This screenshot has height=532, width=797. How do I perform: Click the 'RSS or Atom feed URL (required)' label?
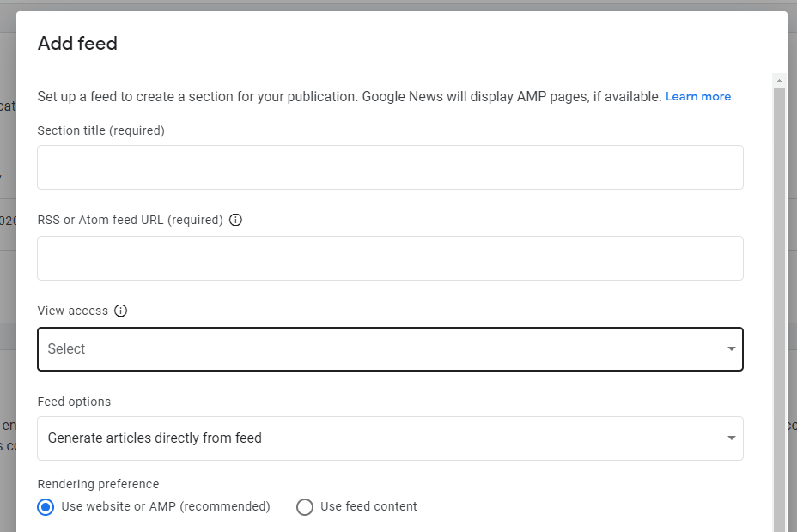click(130, 220)
